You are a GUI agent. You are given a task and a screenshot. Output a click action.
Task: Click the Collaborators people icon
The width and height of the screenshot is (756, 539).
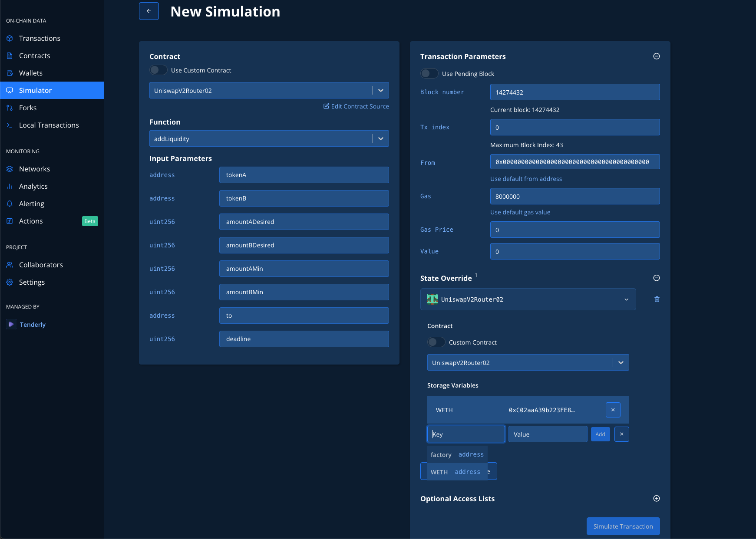(10, 265)
